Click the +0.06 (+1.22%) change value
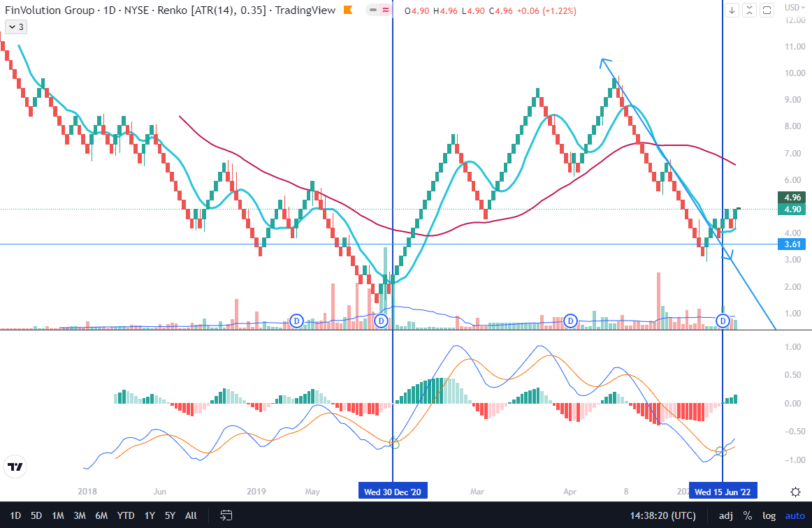This screenshot has width=812, height=528. (x=548, y=10)
